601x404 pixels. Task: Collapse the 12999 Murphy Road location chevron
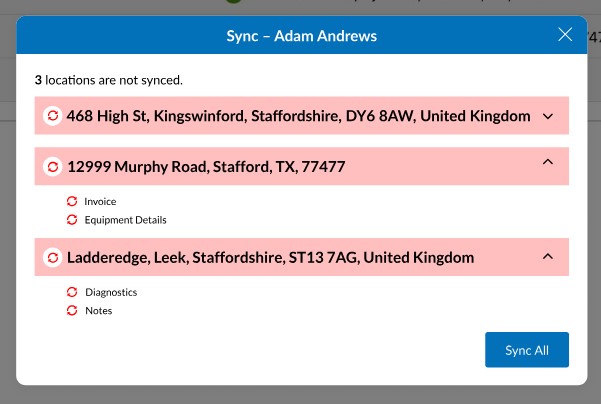click(x=547, y=162)
